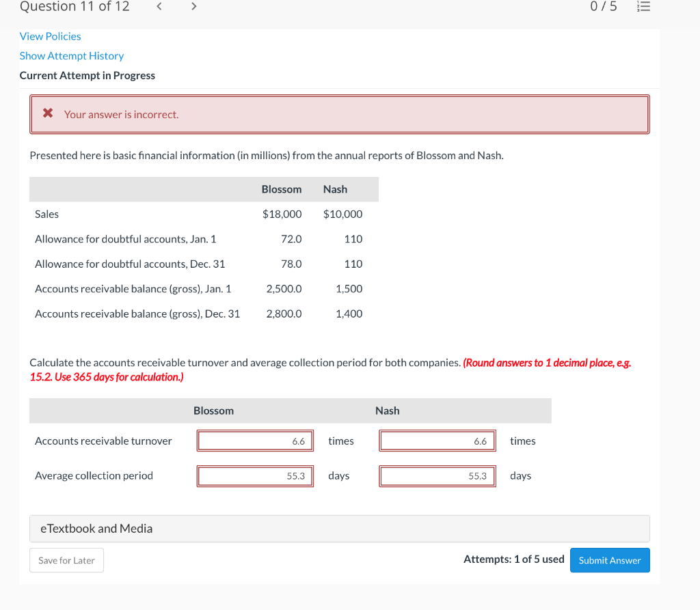Select Nash Jan. 1 receivable 1,500

pyautogui.click(x=349, y=289)
